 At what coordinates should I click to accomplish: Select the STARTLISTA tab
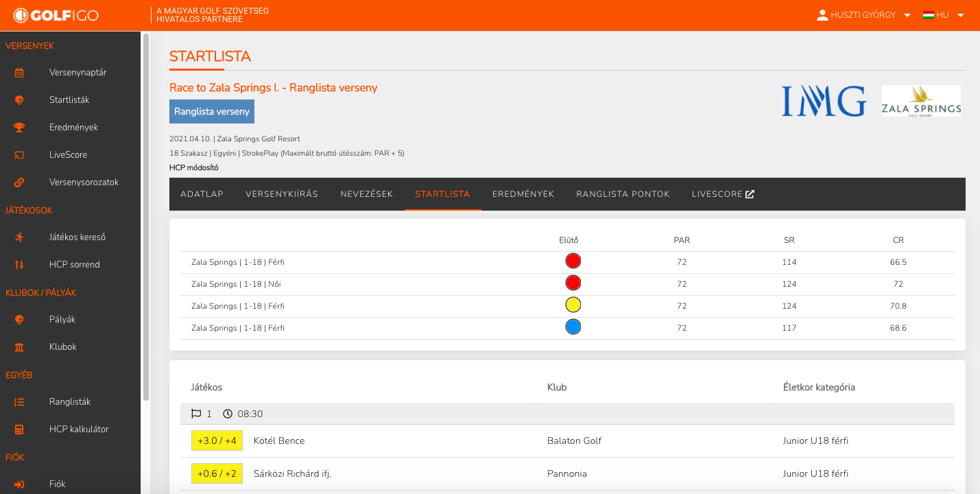pyautogui.click(x=442, y=194)
